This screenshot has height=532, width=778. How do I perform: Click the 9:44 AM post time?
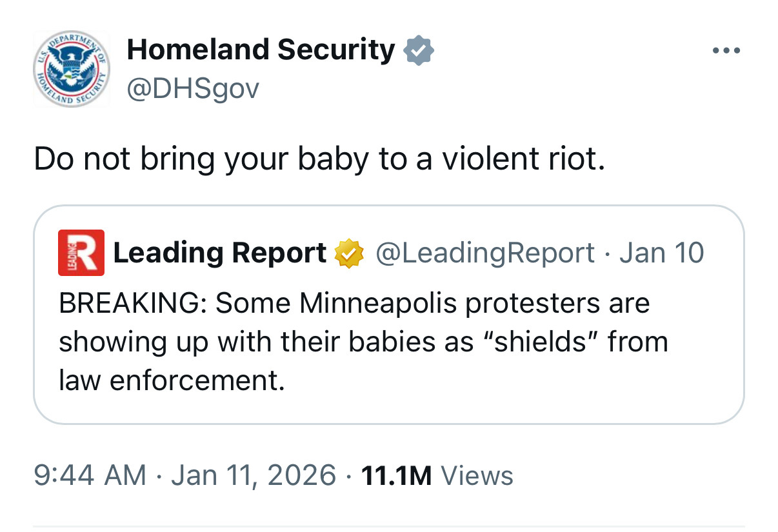point(90,476)
